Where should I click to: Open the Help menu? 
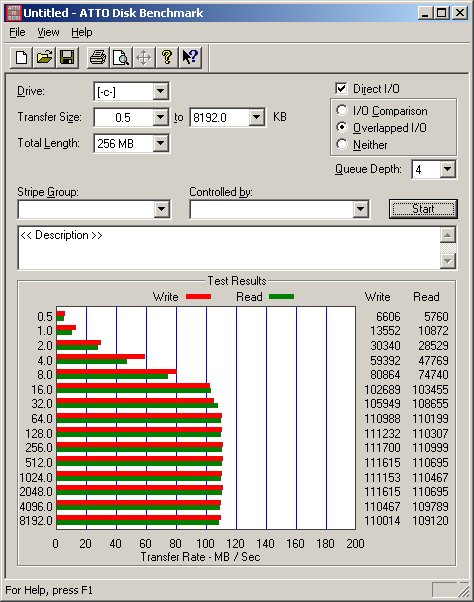pyautogui.click(x=82, y=32)
